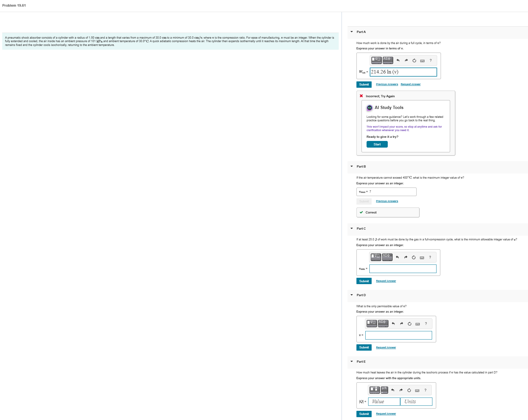
Task: Open the Greek symbols palette in Part D
Action: pyautogui.click(x=383, y=323)
